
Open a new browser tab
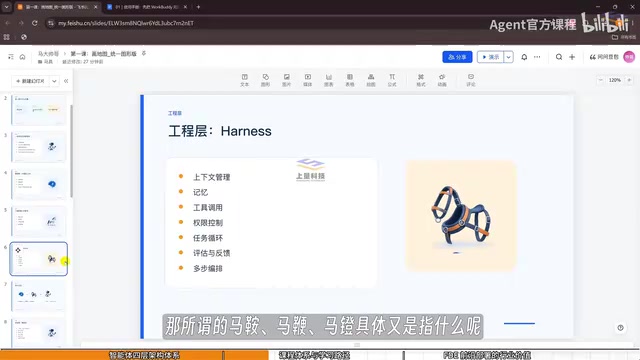point(198,7)
